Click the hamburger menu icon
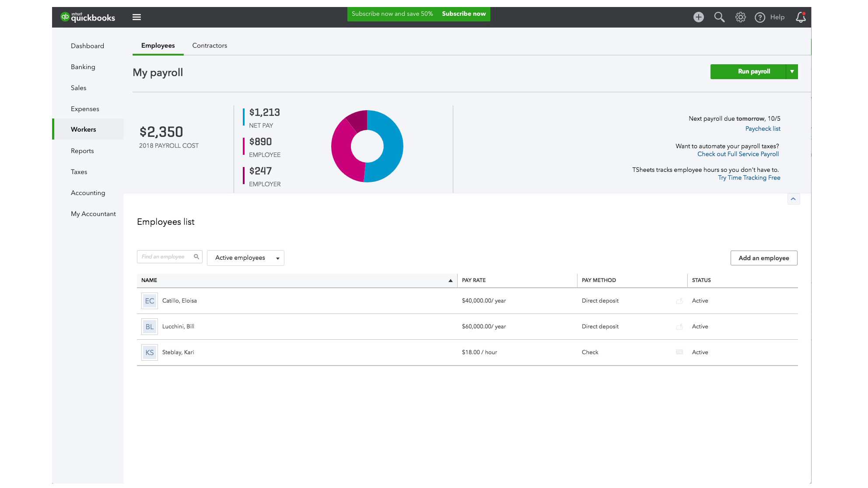Image resolution: width=868 pixels, height=488 pixels. pyautogui.click(x=136, y=17)
